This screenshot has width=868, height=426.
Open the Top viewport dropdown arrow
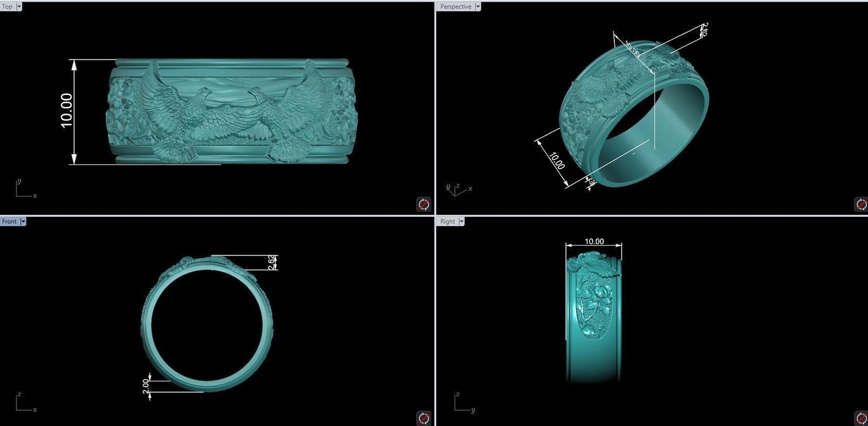[19, 7]
